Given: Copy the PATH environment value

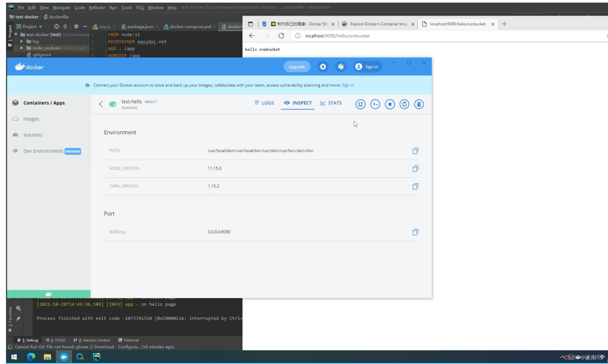Looking at the screenshot, I should (x=415, y=151).
